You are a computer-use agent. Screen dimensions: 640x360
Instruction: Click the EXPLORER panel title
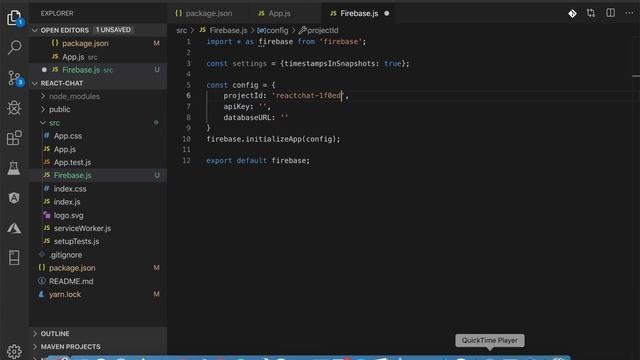coord(57,13)
